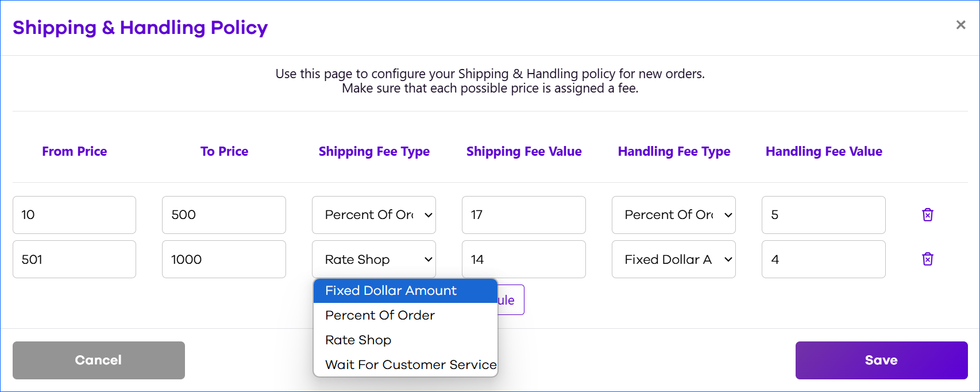This screenshot has height=392, width=980.
Task: Click the partially hidden add rule button
Action: click(511, 300)
